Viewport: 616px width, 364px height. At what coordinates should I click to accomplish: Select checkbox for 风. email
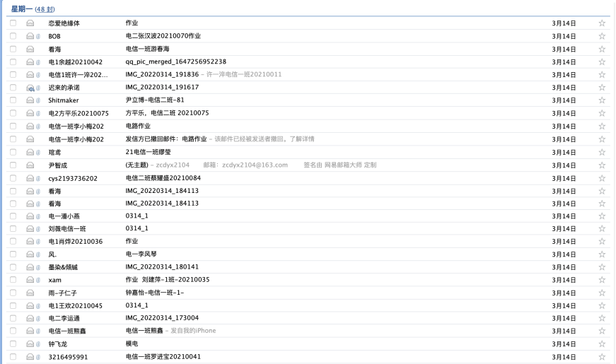13,254
